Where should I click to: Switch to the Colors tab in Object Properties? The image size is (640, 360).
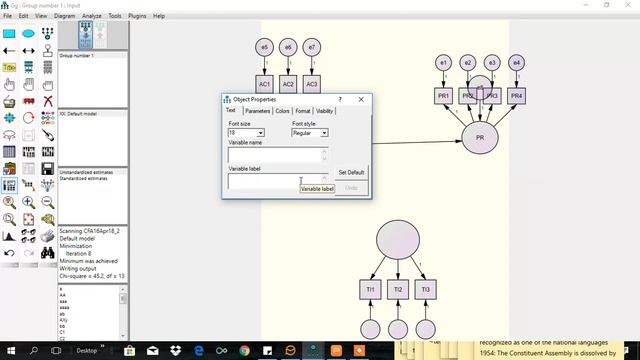282,111
